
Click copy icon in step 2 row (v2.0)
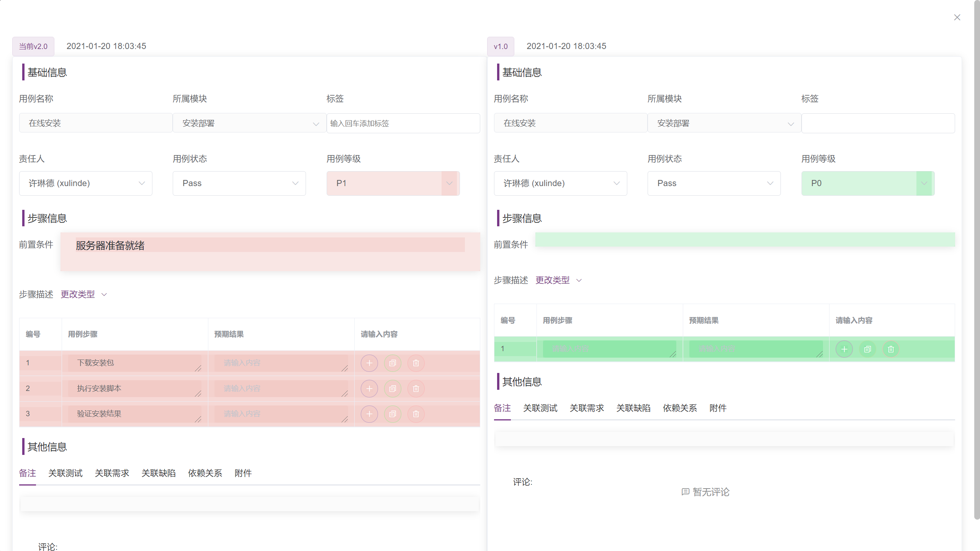click(x=393, y=388)
